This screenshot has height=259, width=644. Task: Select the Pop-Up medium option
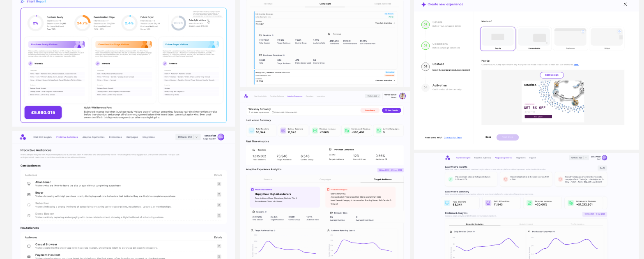[x=497, y=39]
